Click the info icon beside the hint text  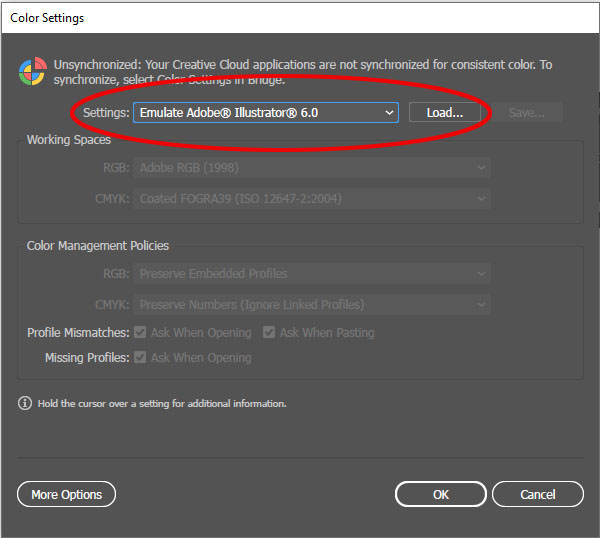coord(25,403)
